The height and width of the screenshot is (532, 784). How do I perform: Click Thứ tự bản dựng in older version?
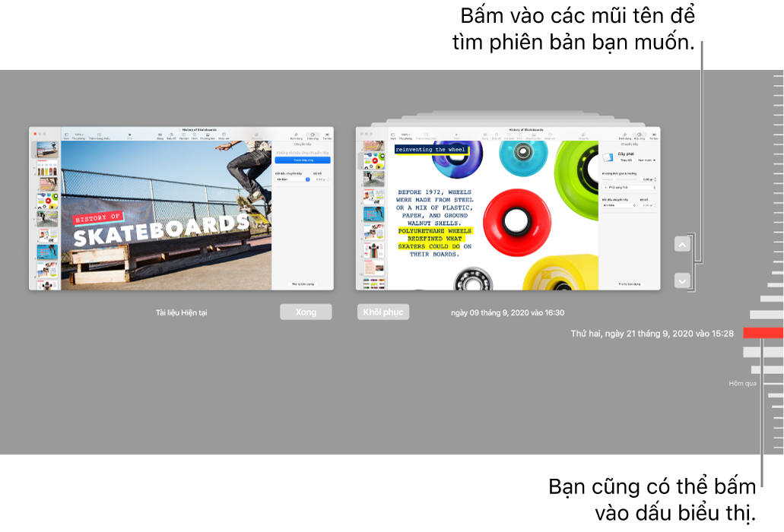click(x=630, y=283)
